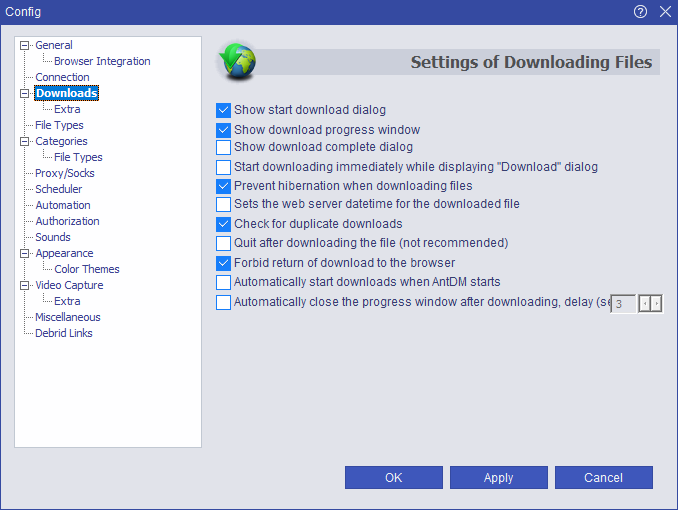This screenshot has height=510, width=678.
Task: Decrease the delay seconds spinner
Action: click(645, 304)
